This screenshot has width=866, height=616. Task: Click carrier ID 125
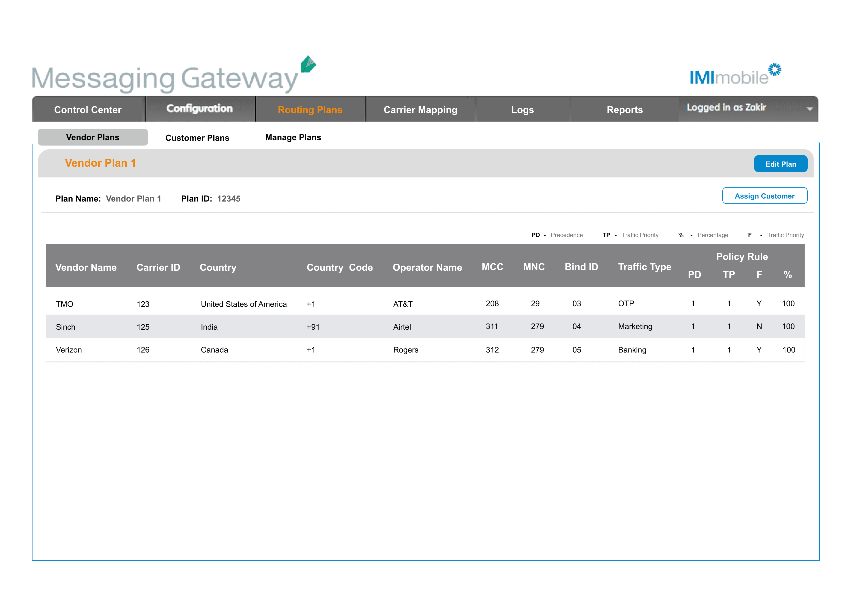[x=143, y=327]
